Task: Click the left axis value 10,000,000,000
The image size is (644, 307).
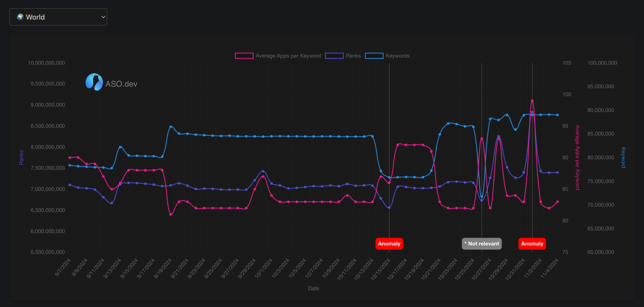Action: (46, 63)
